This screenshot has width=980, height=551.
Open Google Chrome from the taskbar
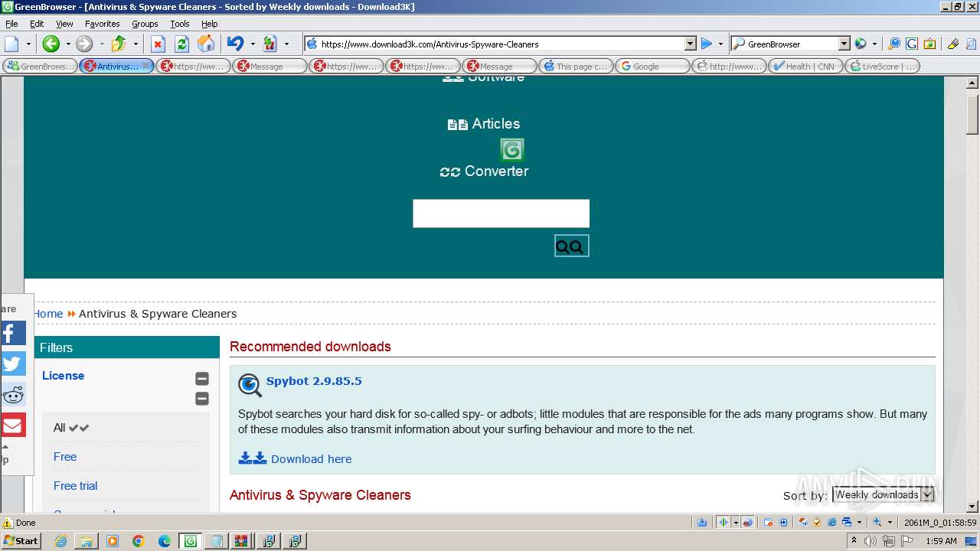(x=139, y=541)
